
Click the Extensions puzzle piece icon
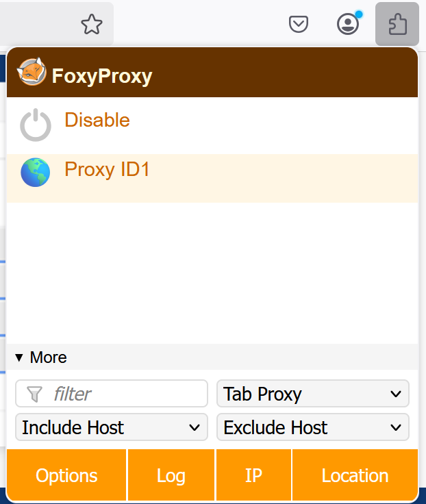pos(397,25)
